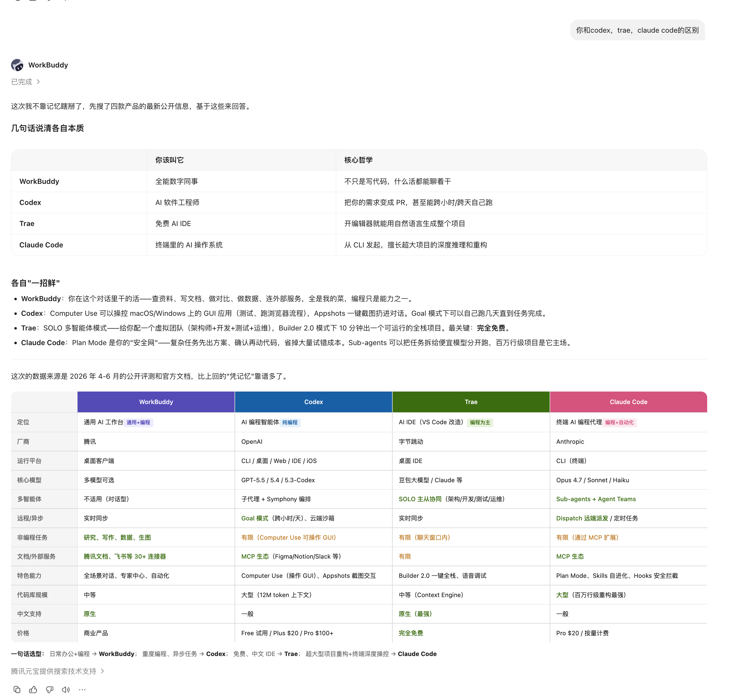Viewport: 731px width, 700px height.
Task: Click the pink Claude Code comparison column header
Action: [628, 402]
